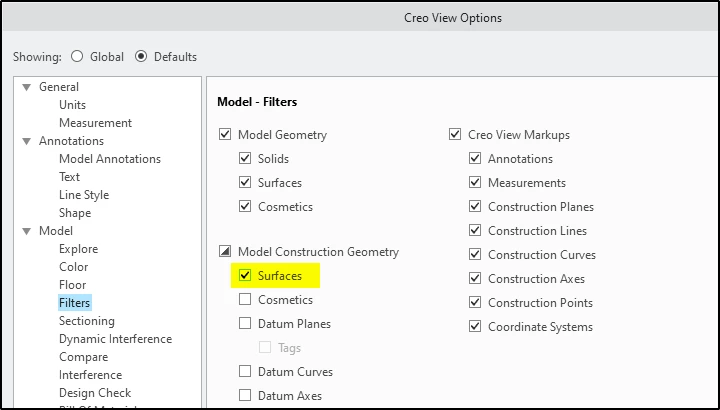Enable the Datum Planes checkbox
The width and height of the screenshot is (720, 410).
[245, 324]
